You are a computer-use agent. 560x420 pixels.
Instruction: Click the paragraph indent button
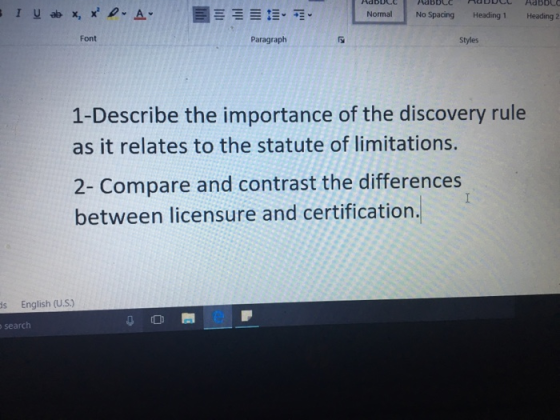(299, 15)
